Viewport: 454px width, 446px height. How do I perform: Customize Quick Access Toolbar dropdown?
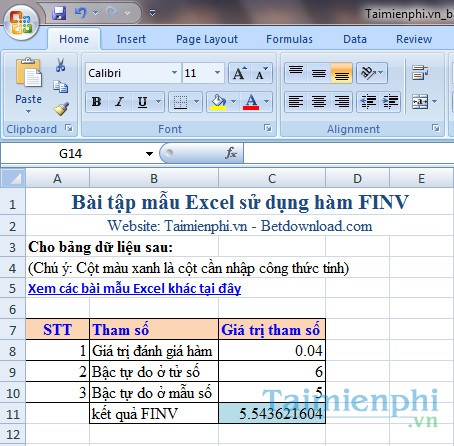[x=152, y=13]
